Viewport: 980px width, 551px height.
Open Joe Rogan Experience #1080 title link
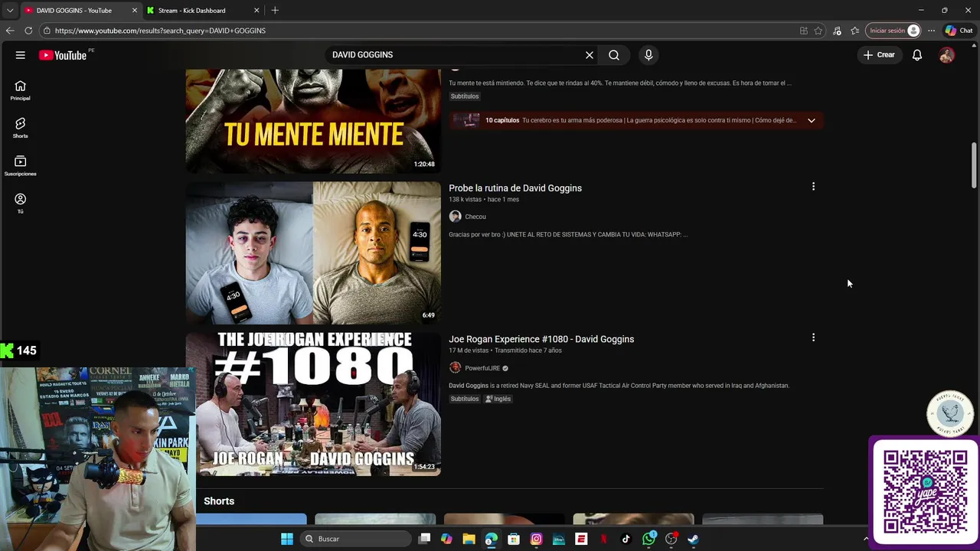[541, 339]
